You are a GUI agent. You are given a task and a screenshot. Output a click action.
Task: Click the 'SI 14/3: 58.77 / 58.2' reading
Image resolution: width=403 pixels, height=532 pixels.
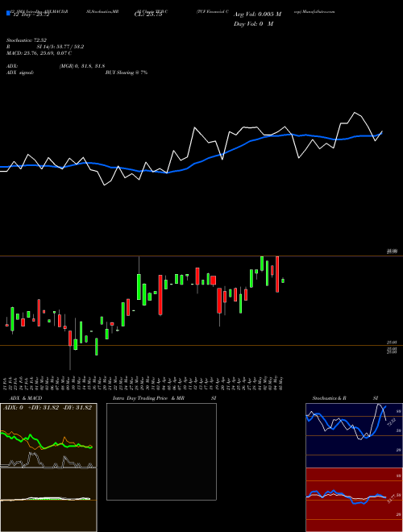click(x=60, y=47)
